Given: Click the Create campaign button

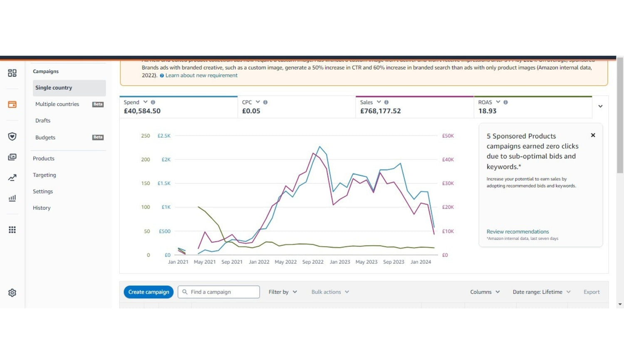Looking at the screenshot, I should [x=149, y=292].
